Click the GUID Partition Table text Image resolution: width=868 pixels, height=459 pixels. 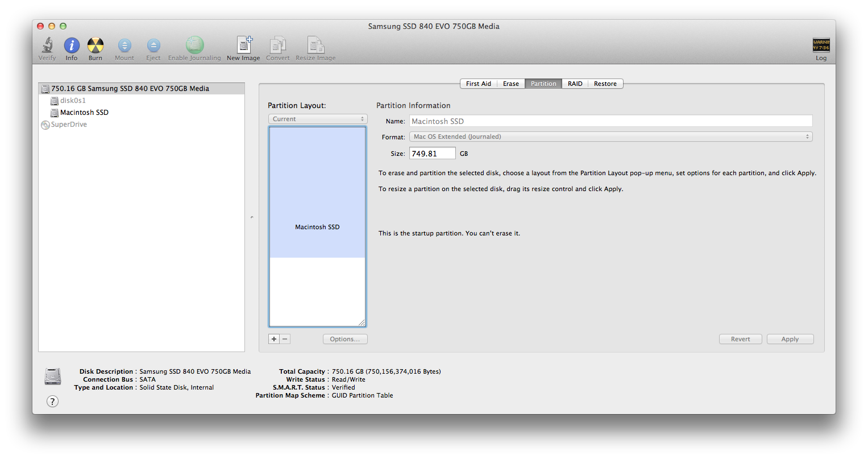pos(363,395)
